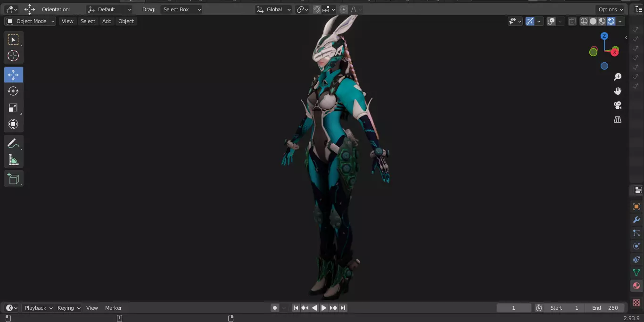Click the pan hand icon in the viewport
This screenshot has height=322, width=644.
click(x=618, y=91)
